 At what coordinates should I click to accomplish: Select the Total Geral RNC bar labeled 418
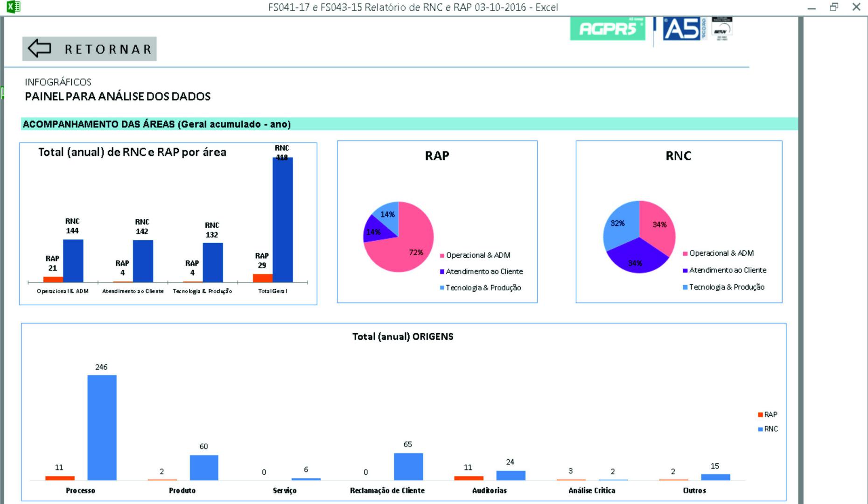[282, 219]
